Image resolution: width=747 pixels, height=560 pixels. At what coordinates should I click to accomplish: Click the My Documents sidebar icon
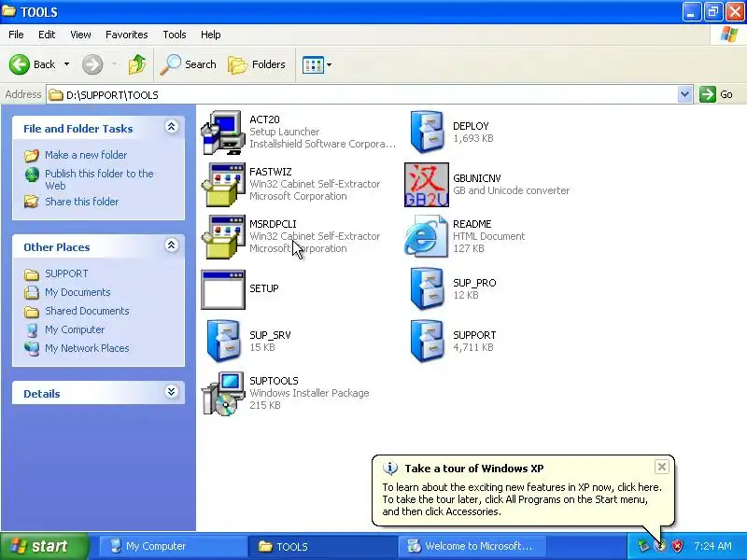tap(32, 292)
